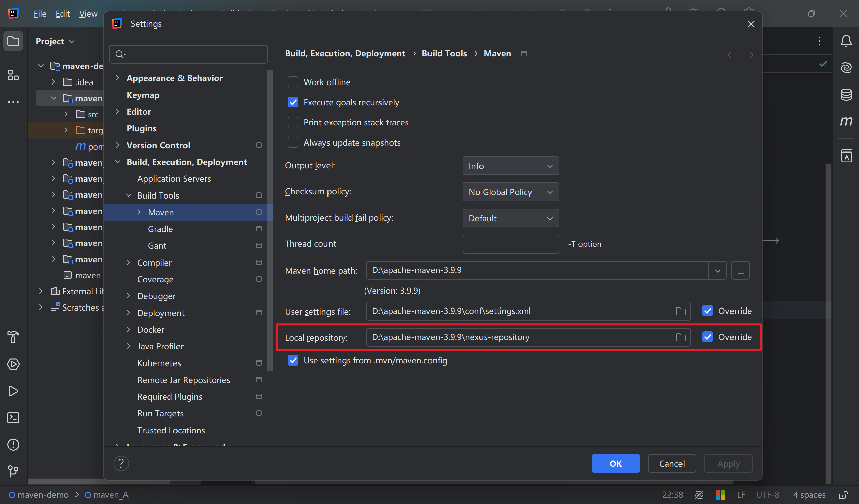Open the Terminal tool window icon

pos(13,417)
